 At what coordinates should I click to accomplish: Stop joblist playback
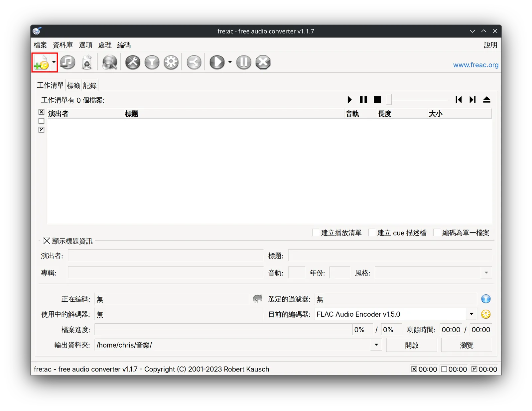tap(377, 100)
